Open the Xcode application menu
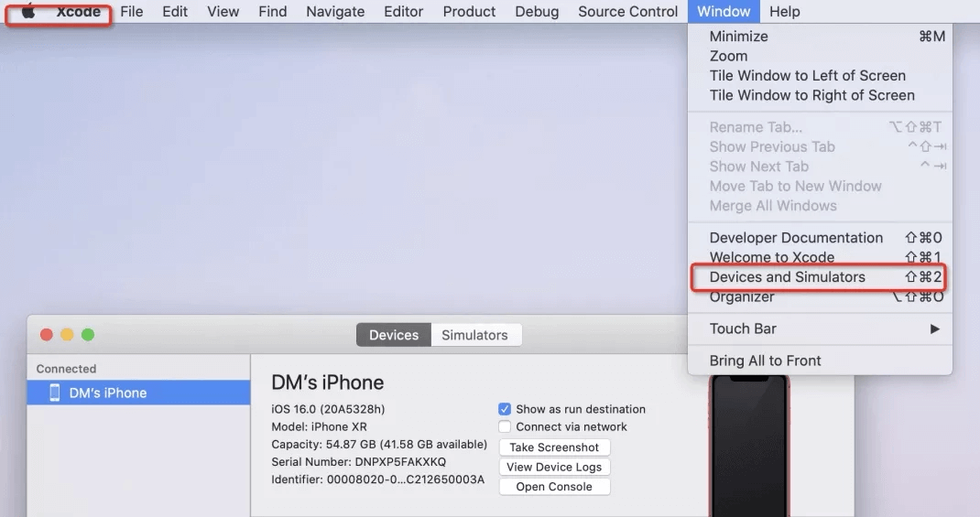The height and width of the screenshot is (517, 980). 78,12
